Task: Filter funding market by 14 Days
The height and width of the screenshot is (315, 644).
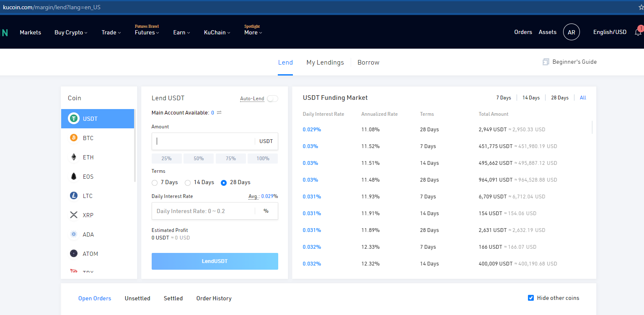Action: point(531,98)
